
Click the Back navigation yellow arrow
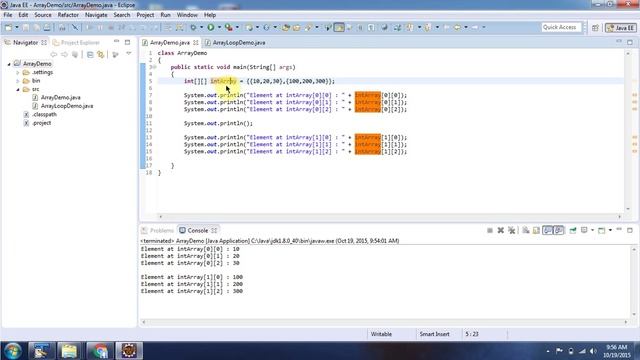point(457,27)
